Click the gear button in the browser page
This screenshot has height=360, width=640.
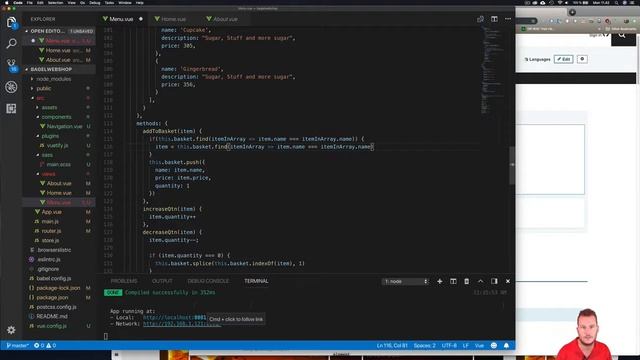[582, 59]
